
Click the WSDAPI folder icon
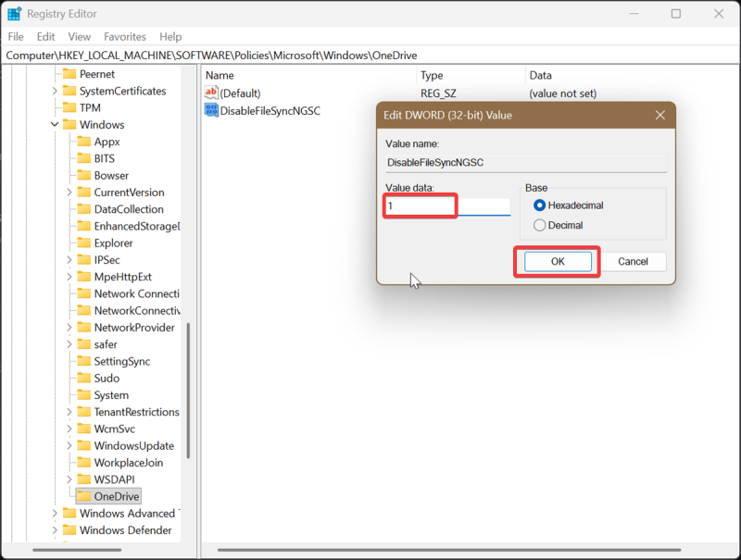tap(83, 479)
